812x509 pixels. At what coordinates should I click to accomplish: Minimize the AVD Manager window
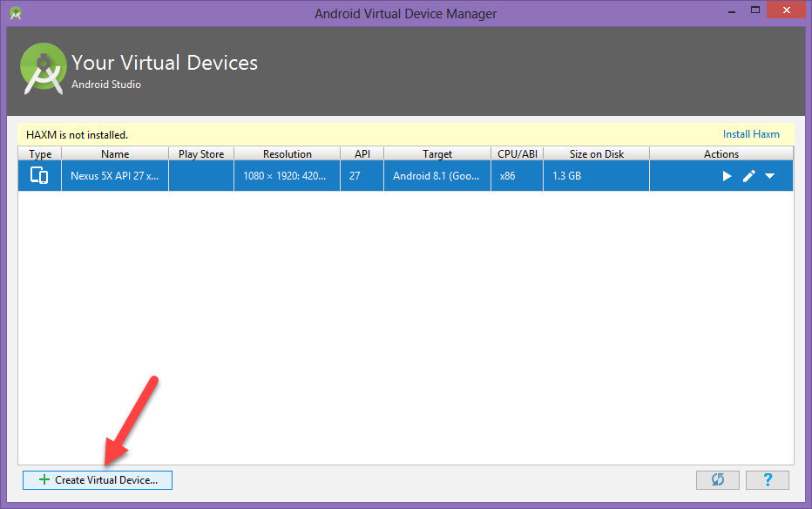pos(732,10)
